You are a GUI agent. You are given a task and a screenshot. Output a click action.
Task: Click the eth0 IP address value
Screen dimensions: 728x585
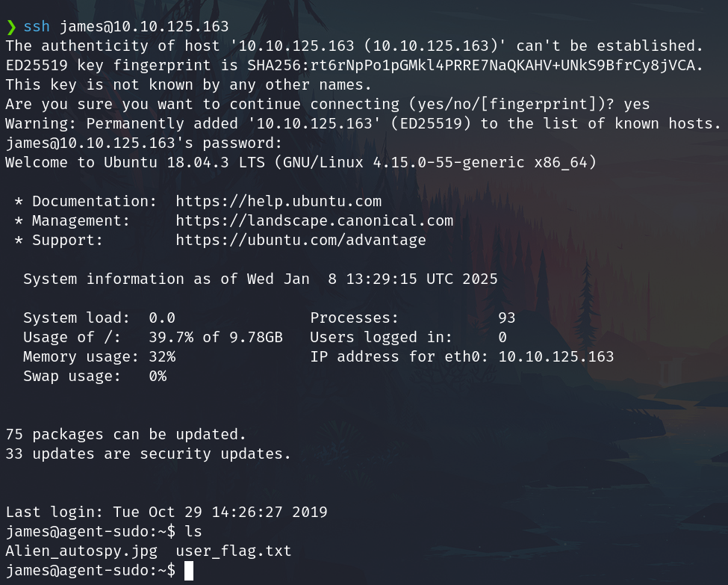point(556,357)
